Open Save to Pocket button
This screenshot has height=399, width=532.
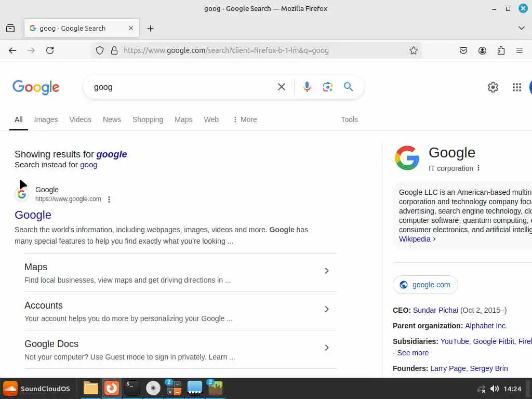coord(463,50)
